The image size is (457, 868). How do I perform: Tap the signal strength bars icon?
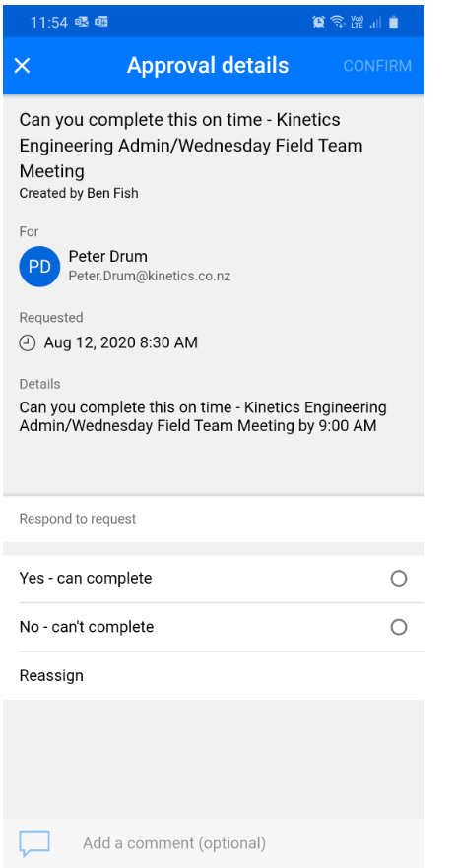point(375,22)
